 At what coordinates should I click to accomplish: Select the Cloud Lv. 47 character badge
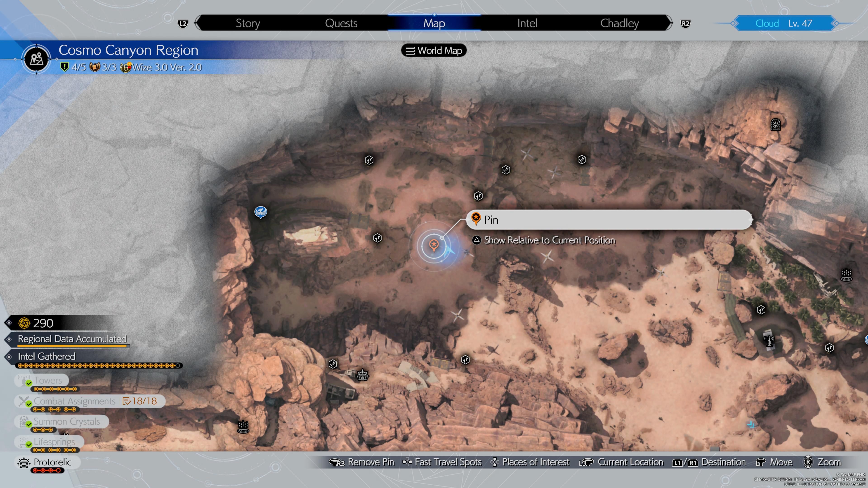pos(784,23)
